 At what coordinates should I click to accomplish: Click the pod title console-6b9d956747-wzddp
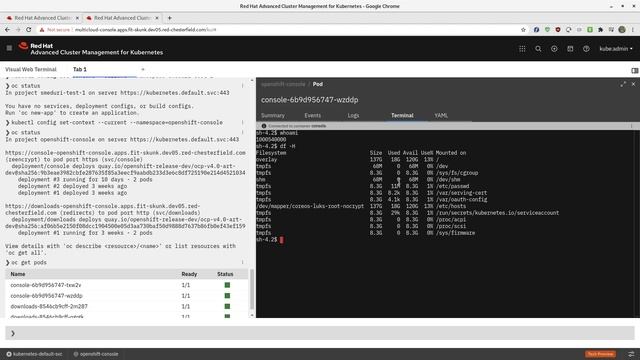point(309,100)
